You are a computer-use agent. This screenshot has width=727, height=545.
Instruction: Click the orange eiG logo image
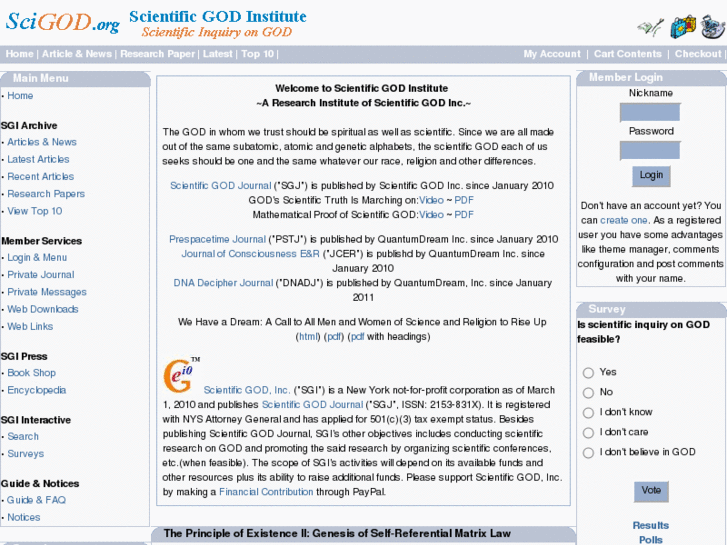[182, 375]
